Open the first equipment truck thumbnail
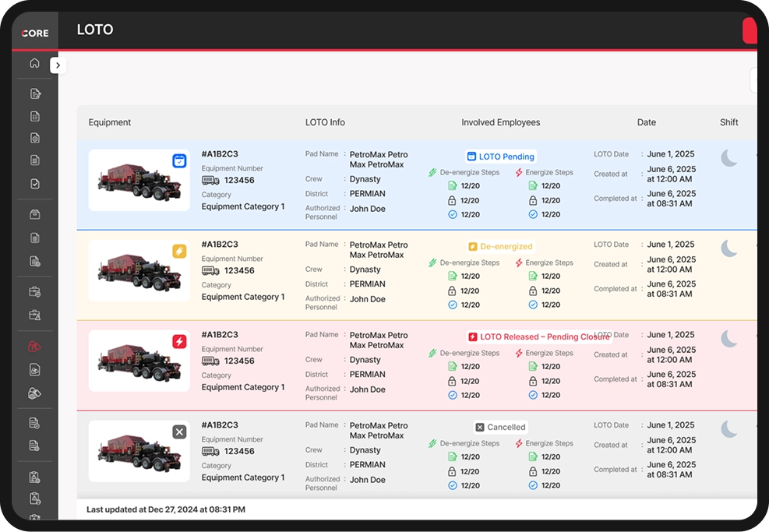This screenshot has height=532, width=769. click(139, 180)
